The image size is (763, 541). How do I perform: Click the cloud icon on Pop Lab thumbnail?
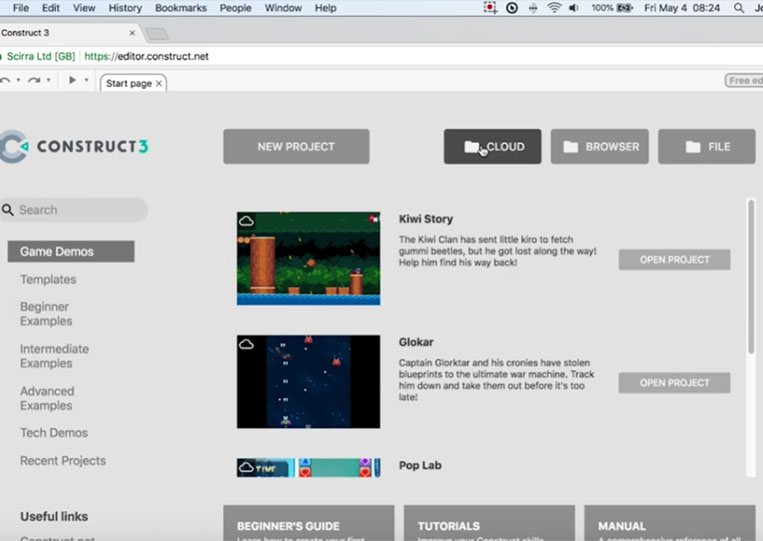[246, 468]
